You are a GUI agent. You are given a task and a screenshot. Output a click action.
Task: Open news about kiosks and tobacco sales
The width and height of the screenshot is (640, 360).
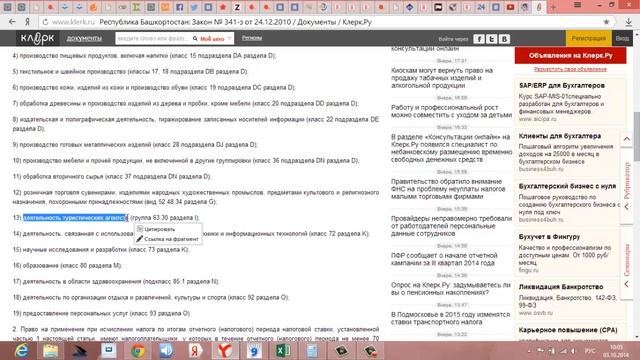tap(442, 78)
